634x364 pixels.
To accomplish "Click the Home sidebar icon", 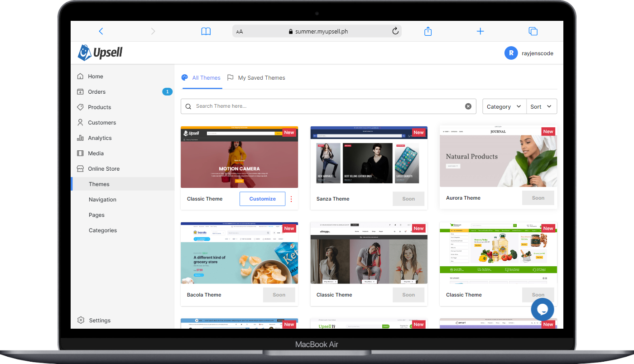I will tap(80, 76).
